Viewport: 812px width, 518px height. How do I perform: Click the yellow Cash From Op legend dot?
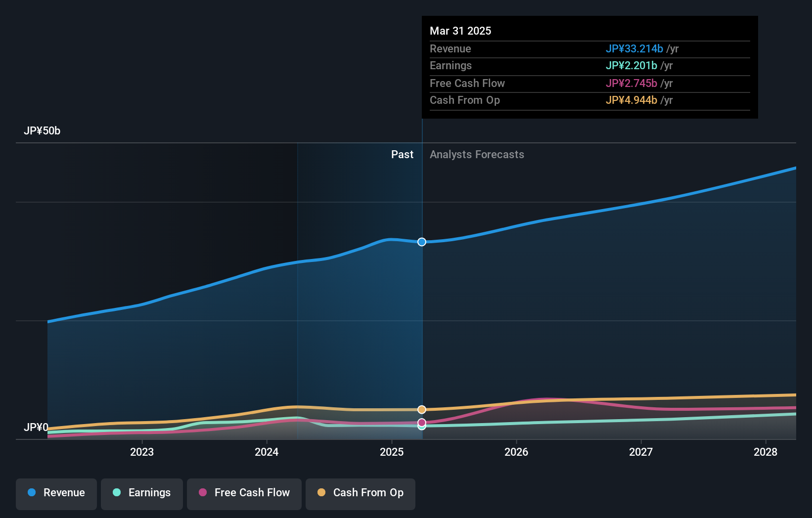(322, 492)
